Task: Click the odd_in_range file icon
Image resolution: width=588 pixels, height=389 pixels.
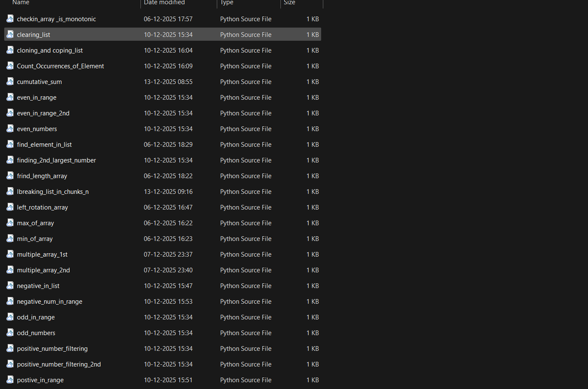Action: [10, 317]
